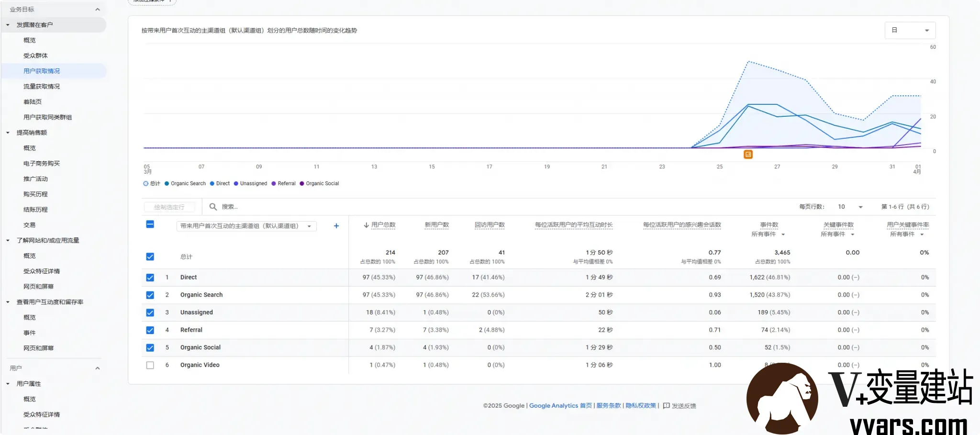This screenshot has height=435, width=980.
Task: Toggle Organic Social legend dot
Action: [x=302, y=183]
